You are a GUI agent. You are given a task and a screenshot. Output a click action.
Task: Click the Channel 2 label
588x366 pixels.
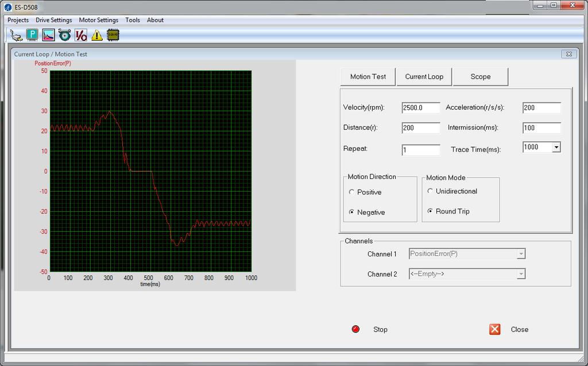[382, 274]
